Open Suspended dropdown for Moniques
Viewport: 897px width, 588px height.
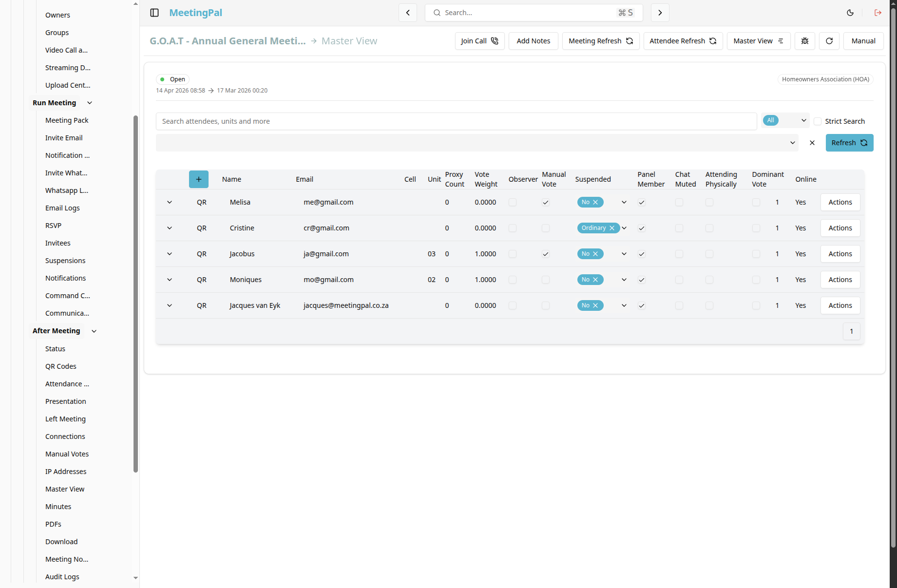coord(624,280)
